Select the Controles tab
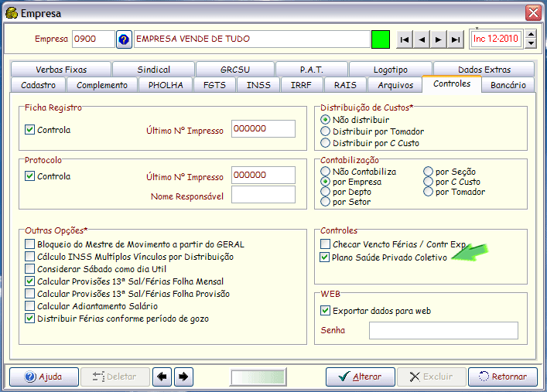This screenshot has width=547, height=392. pos(452,84)
